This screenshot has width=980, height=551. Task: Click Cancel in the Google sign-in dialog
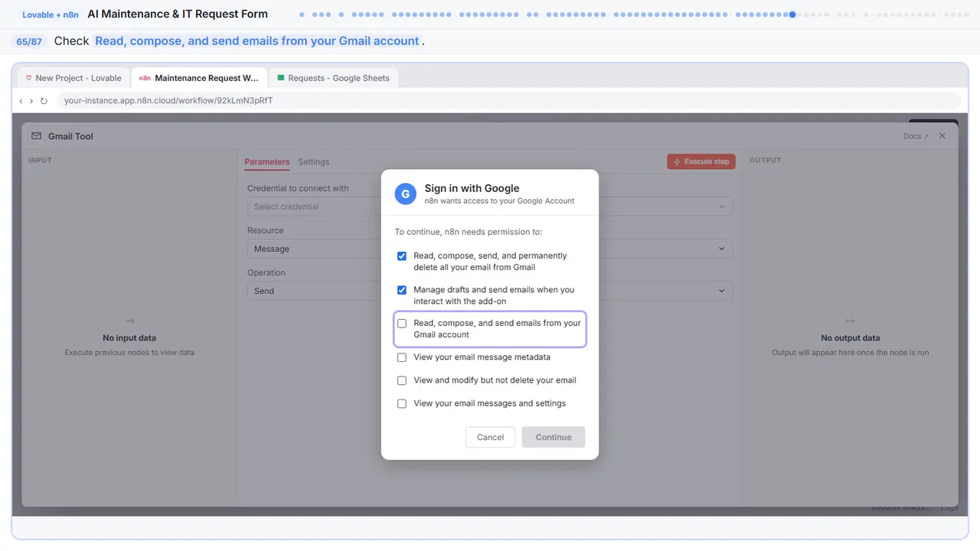[x=490, y=437]
